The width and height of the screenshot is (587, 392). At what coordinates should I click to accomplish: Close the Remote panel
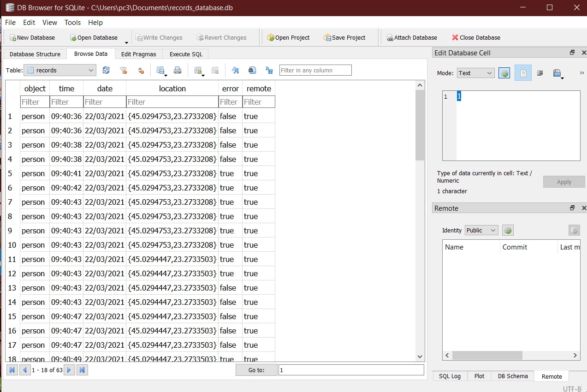pyautogui.click(x=583, y=208)
